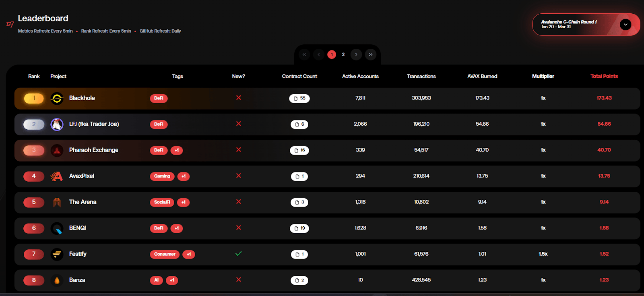Click the red X in Banza's New column
Screen dimensions: 644x296
pos(239,279)
